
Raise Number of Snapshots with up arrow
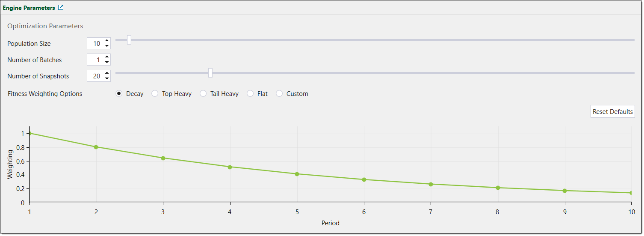point(107,73)
